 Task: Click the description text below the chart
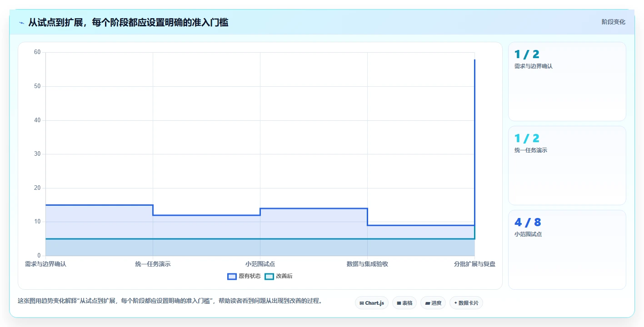pyautogui.click(x=170, y=301)
